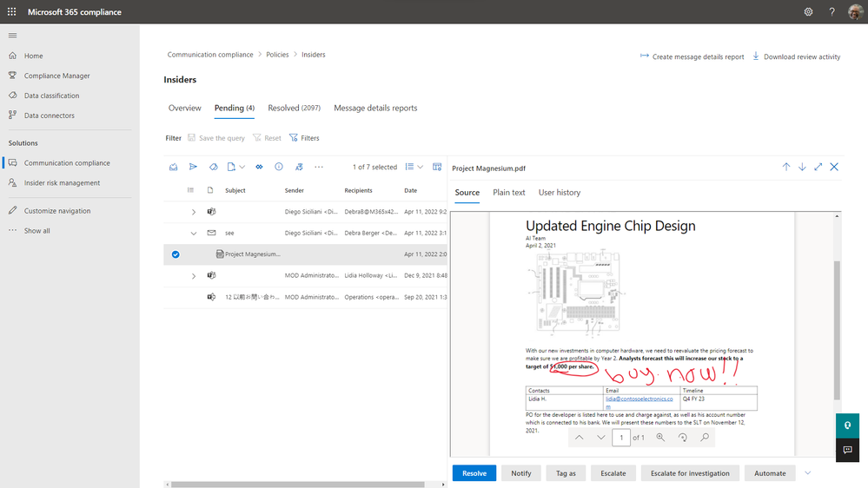Click Create message details report
868x488 pixels.
(x=692, y=56)
